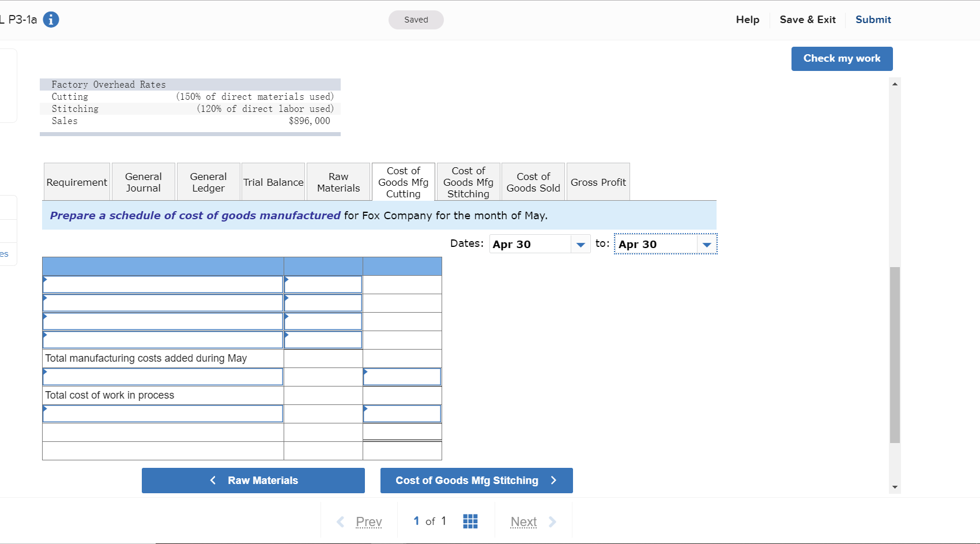Screen dimensions: 980x544
Task: Open the Cost of Goods Mfg Stitching tab
Action: pyautogui.click(x=468, y=182)
